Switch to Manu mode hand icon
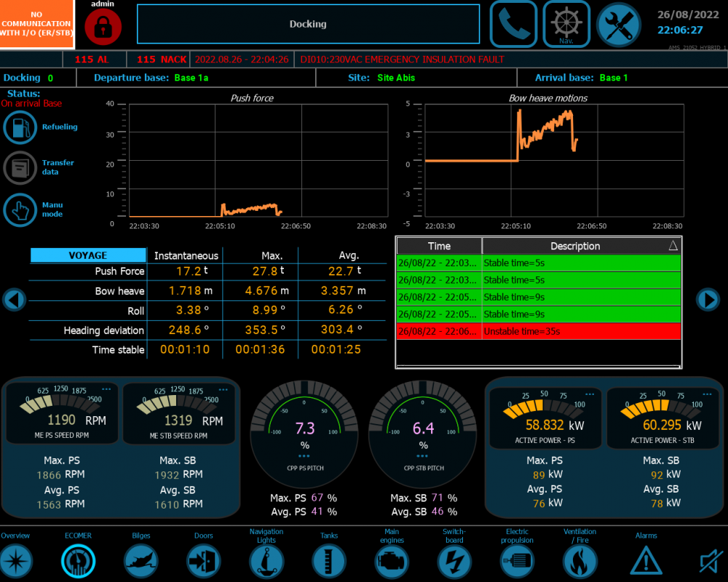The height and width of the screenshot is (582, 728). (20, 210)
